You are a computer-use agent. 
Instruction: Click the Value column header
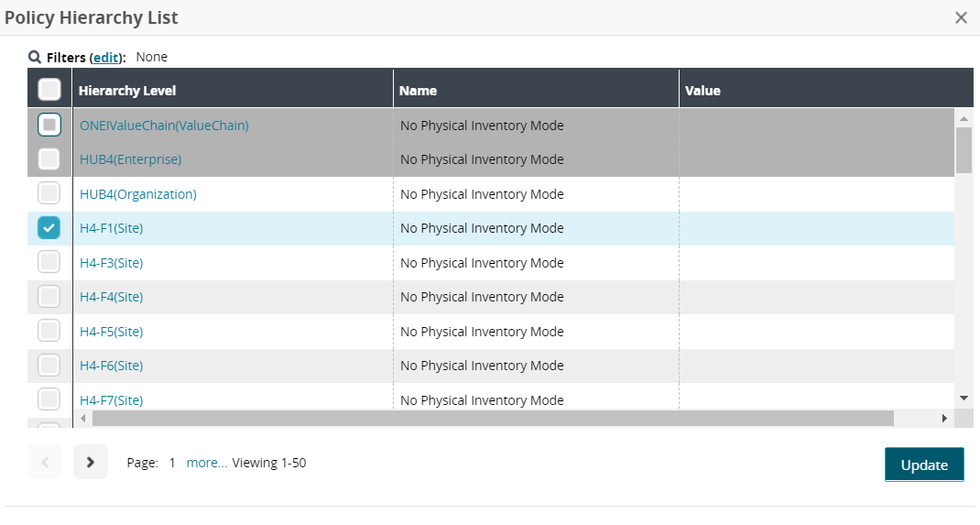tap(702, 91)
